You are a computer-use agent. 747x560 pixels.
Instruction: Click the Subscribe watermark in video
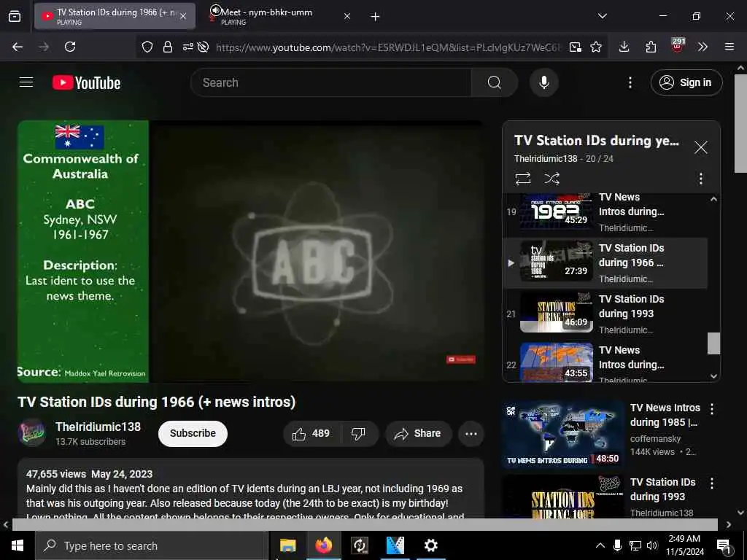tap(461, 359)
